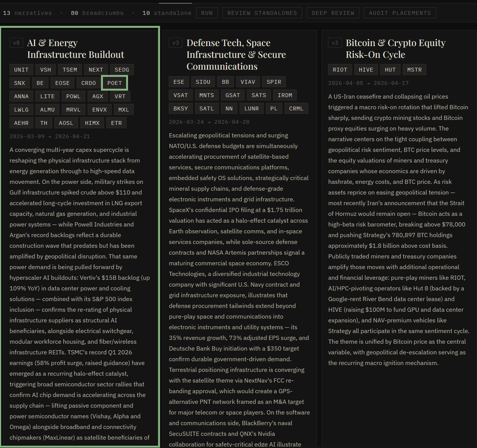Image resolution: width=477 pixels, height=448 pixels.
Task: Pick the SATS ticker tag
Action: point(259,95)
